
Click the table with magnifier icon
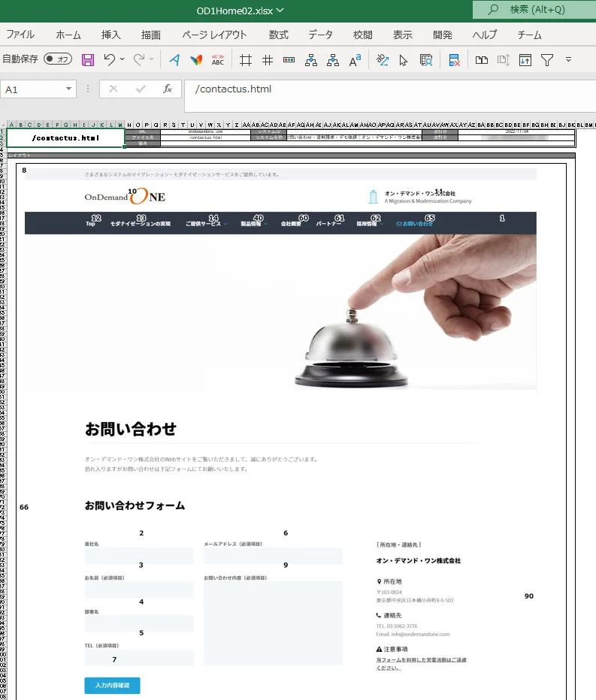426,60
